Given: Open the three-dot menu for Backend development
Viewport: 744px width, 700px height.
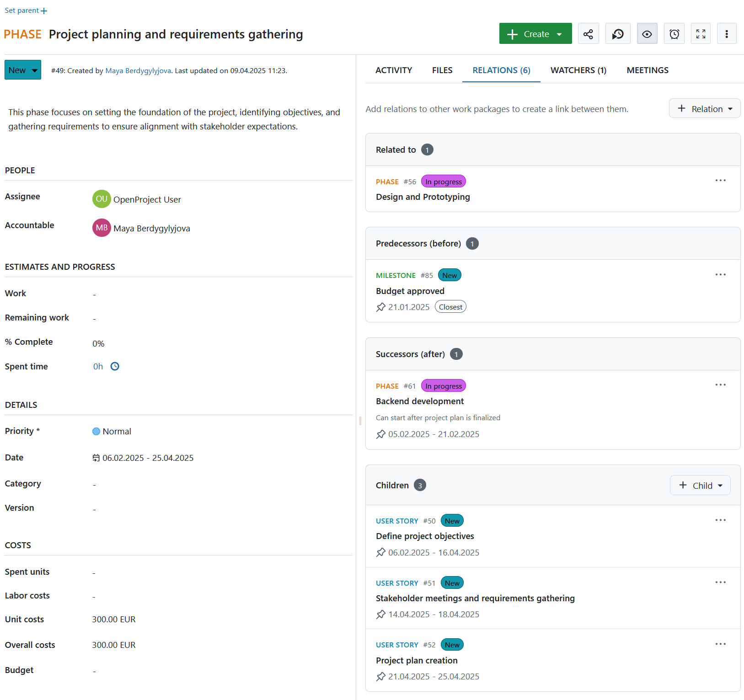Looking at the screenshot, I should [720, 385].
